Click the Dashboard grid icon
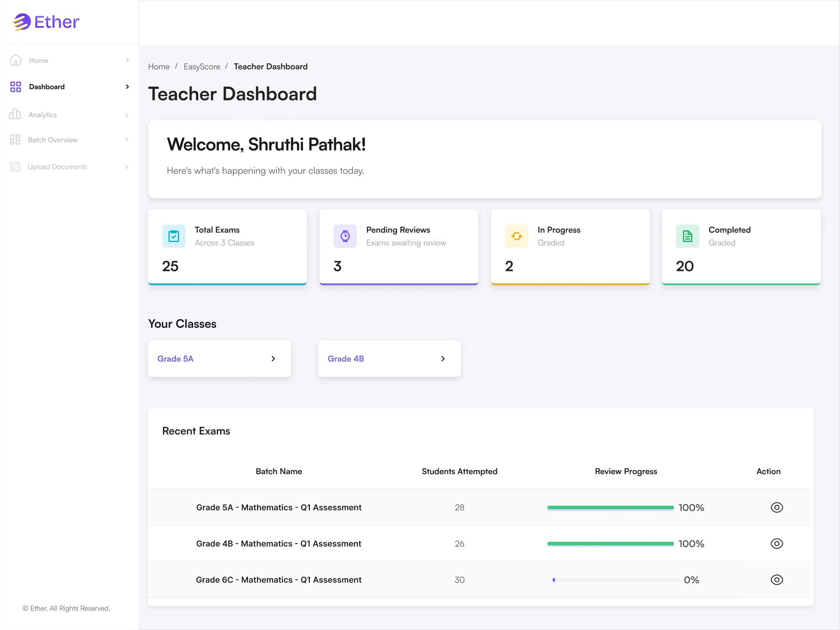 [x=16, y=87]
